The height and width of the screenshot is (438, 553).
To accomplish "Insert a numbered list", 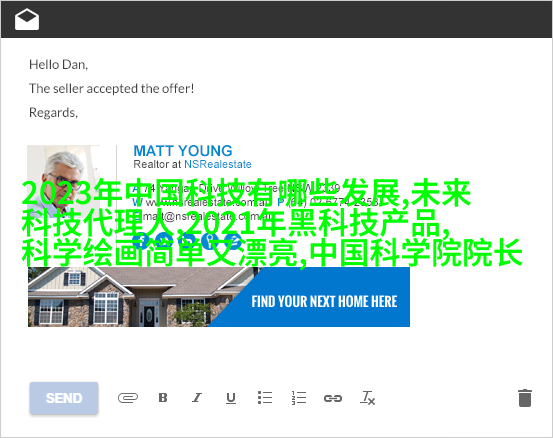I will point(299,398).
